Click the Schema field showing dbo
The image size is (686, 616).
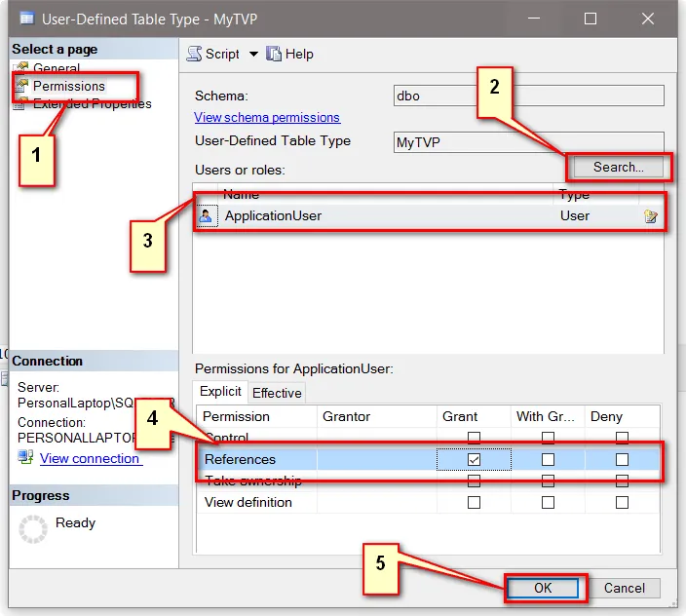528,96
